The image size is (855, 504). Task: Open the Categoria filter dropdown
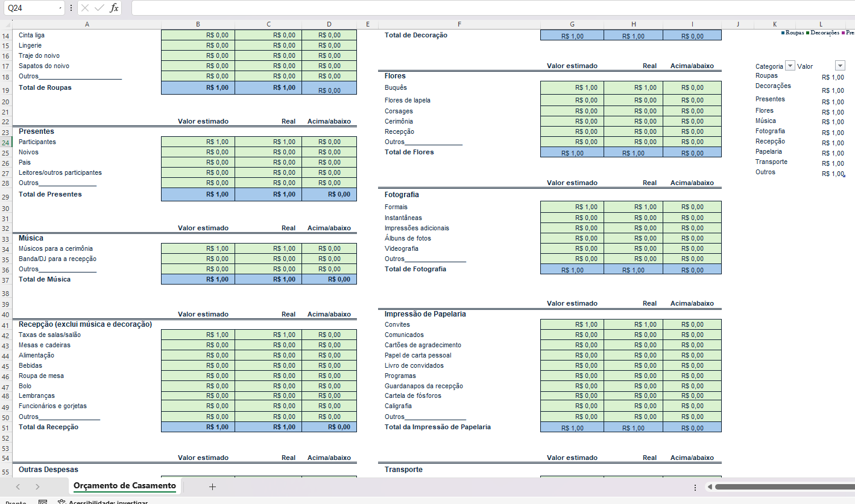pyautogui.click(x=790, y=66)
